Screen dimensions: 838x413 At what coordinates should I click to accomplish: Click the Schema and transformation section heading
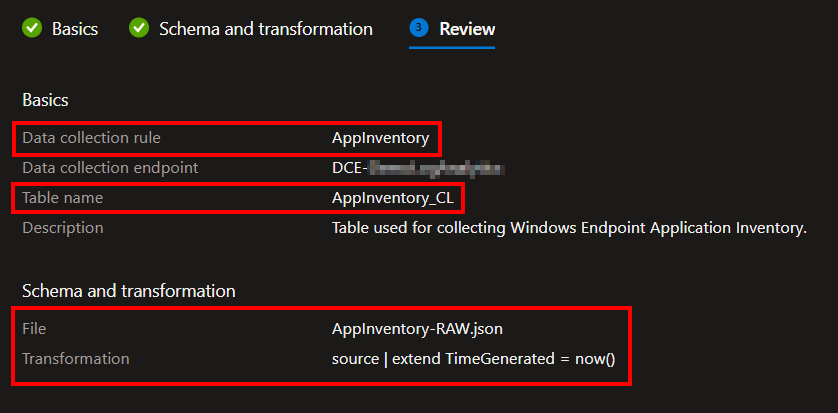pyautogui.click(x=129, y=291)
